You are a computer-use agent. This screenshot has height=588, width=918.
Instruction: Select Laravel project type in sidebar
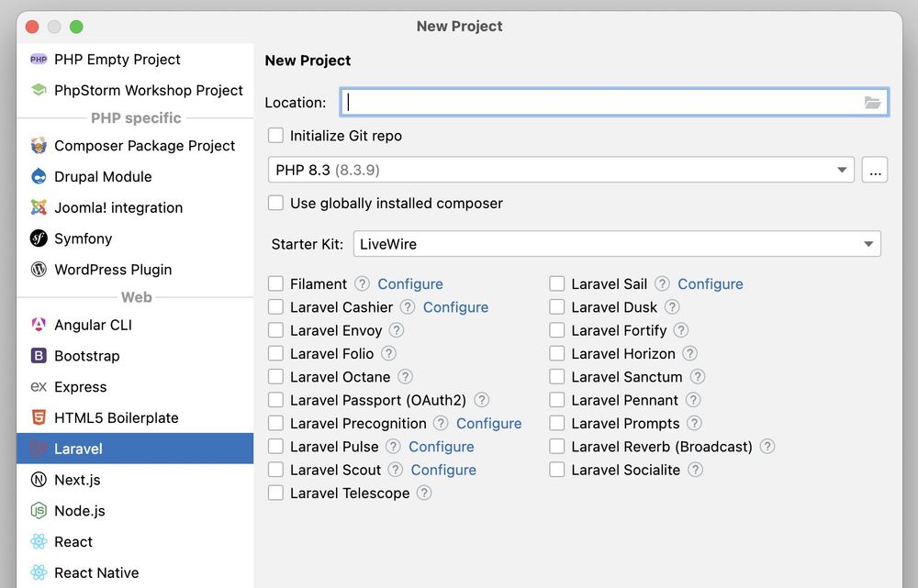pos(135,449)
